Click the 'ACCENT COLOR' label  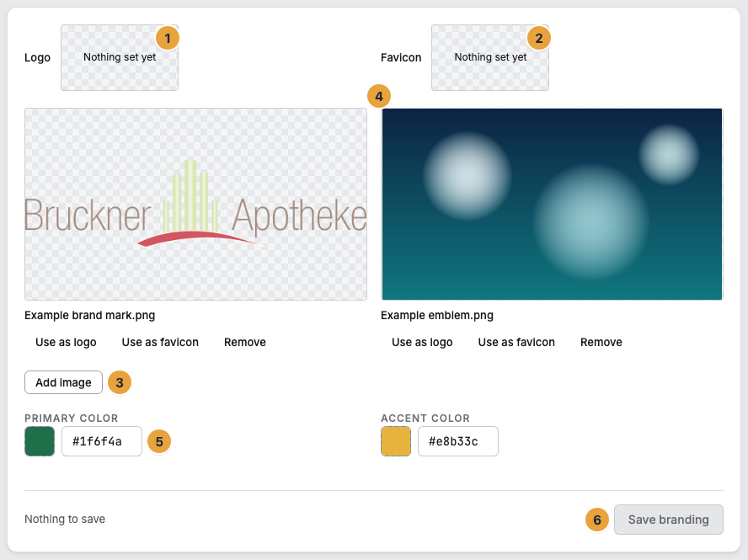point(425,419)
